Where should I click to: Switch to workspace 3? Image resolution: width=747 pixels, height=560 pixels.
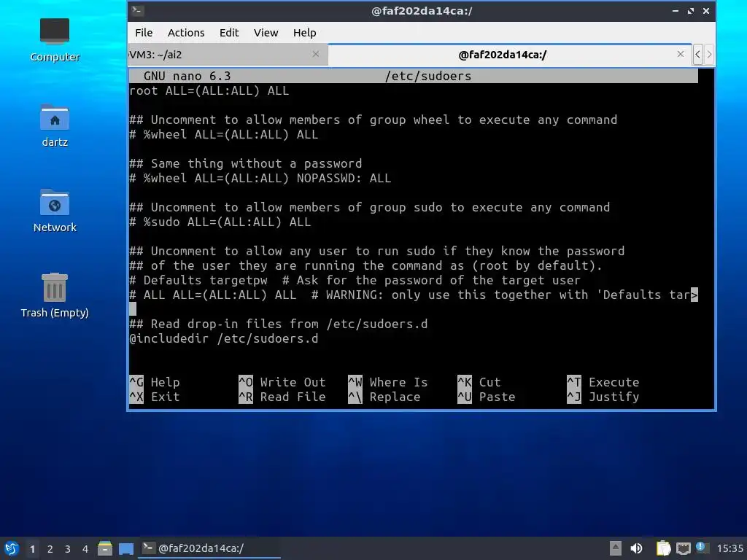(68, 548)
